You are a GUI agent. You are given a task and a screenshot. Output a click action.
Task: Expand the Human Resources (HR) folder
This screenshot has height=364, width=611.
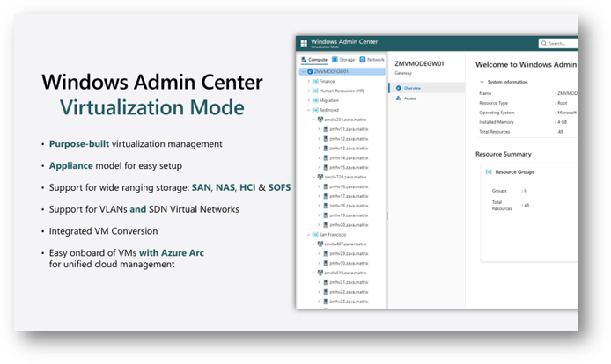pos(307,91)
